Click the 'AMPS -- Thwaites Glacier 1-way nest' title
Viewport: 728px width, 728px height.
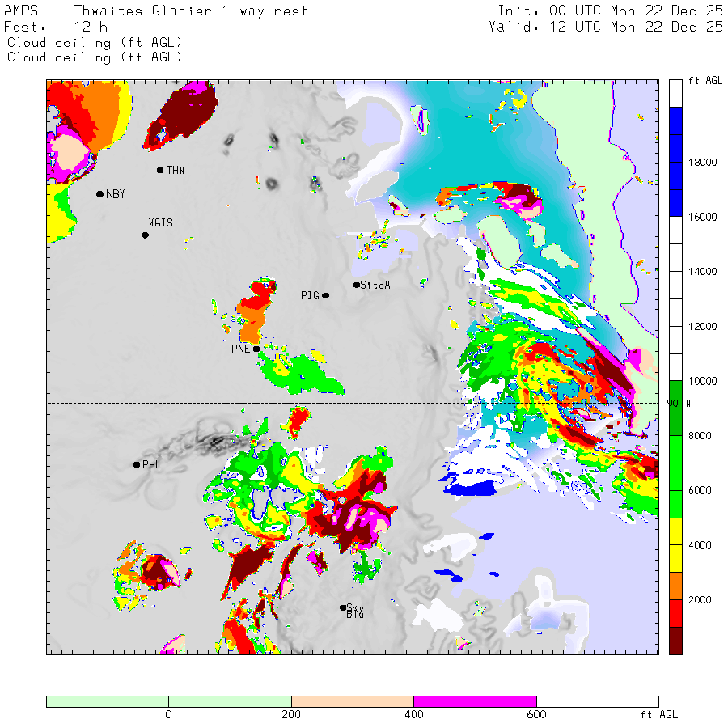156,11
